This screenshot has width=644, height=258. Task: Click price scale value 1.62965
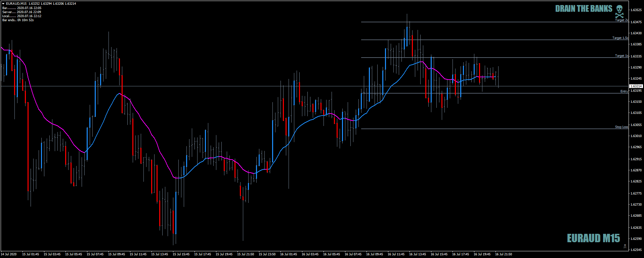pos(636,147)
